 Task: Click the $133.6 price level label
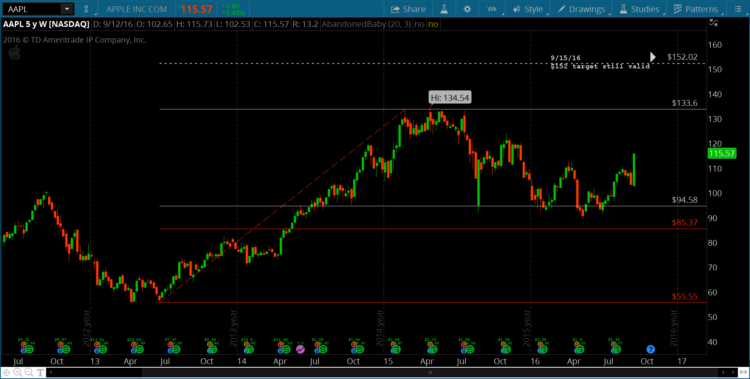[684, 103]
